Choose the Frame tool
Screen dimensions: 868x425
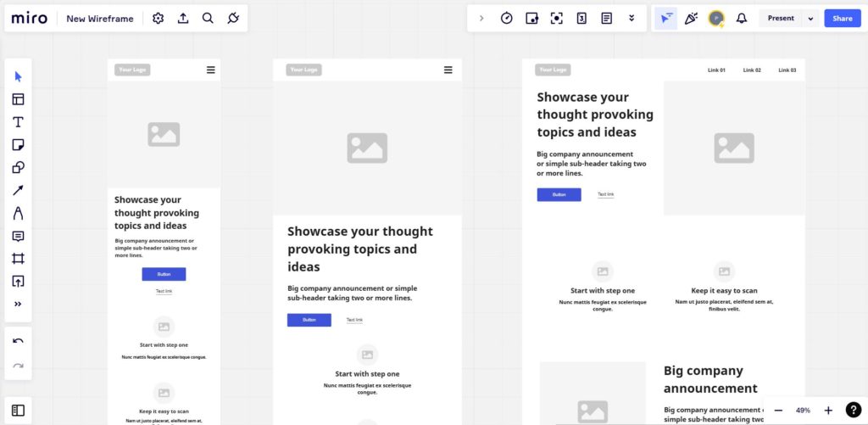tap(19, 259)
